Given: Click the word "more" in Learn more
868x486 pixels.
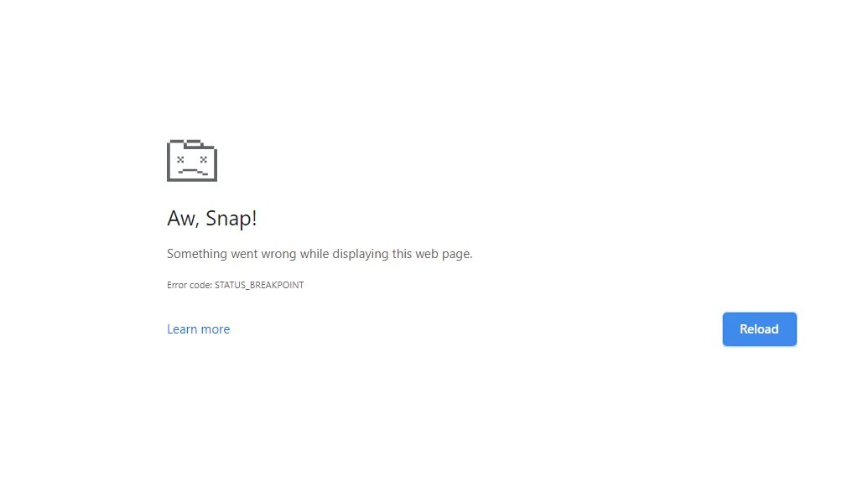Looking at the screenshot, I should [x=216, y=329].
